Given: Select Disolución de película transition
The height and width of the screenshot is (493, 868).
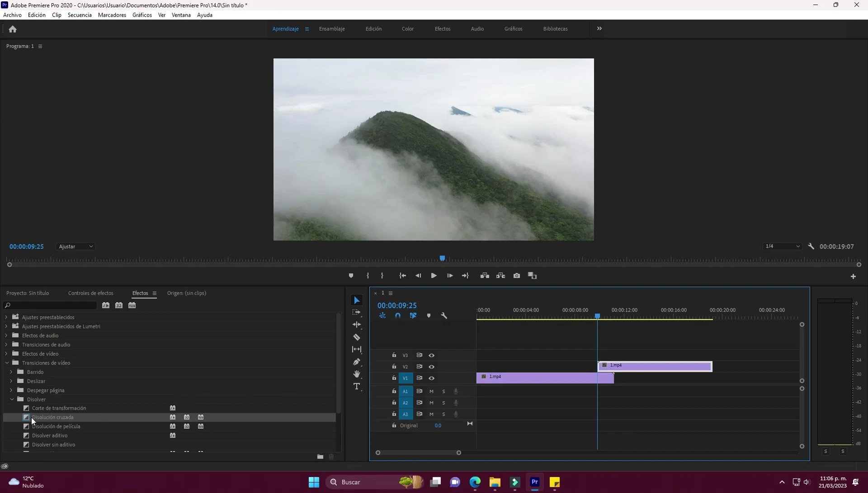Looking at the screenshot, I should (x=56, y=427).
